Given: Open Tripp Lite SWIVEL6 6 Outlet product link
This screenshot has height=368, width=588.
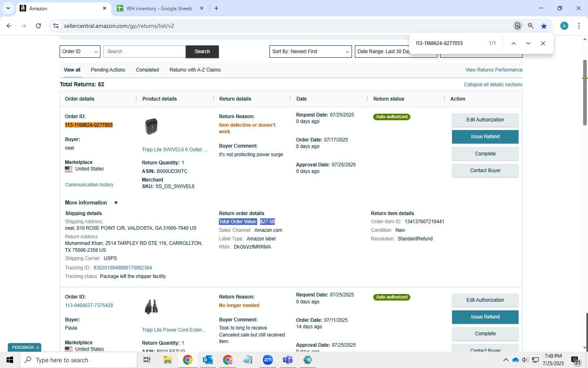Looking at the screenshot, I should click(x=175, y=150).
